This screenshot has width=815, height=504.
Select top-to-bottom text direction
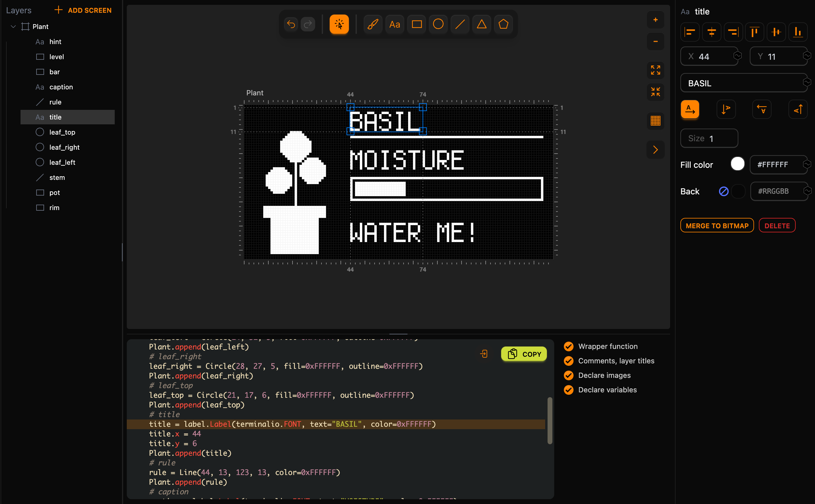pos(726,109)
